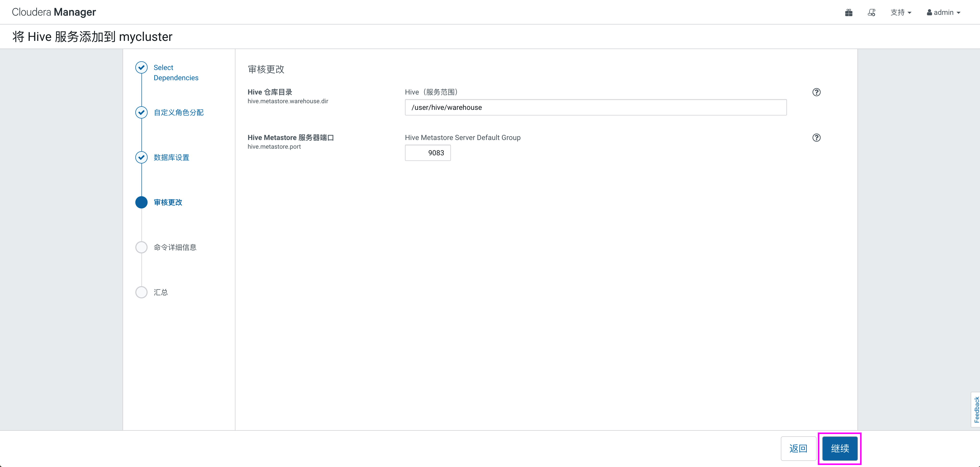
Task: Open the running commands icon in header
Action: [x=871, y=13]
